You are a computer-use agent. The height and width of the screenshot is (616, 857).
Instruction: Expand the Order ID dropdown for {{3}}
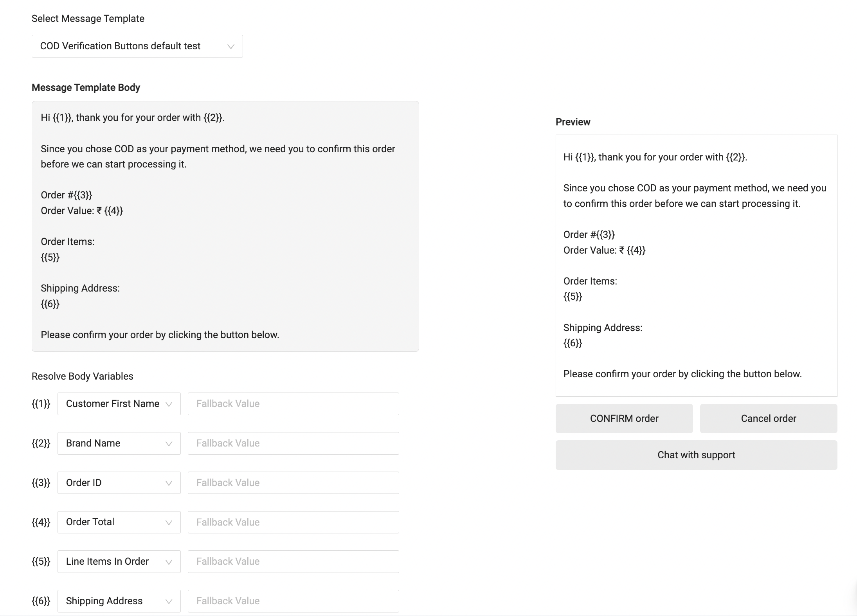pos(119,483)
